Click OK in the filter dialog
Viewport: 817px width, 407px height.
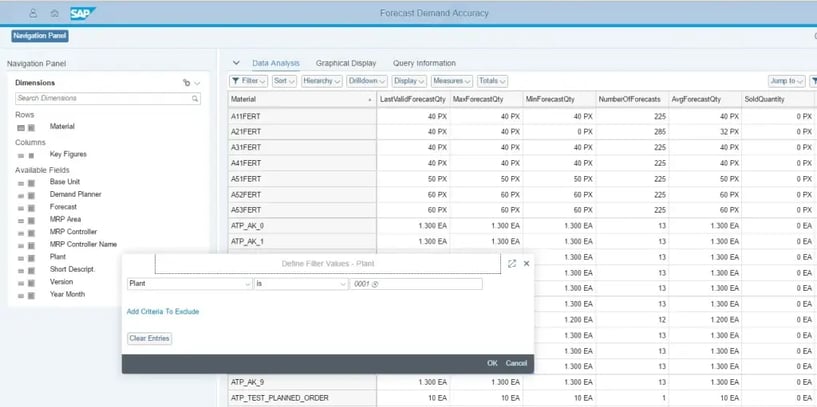(492, 364)
